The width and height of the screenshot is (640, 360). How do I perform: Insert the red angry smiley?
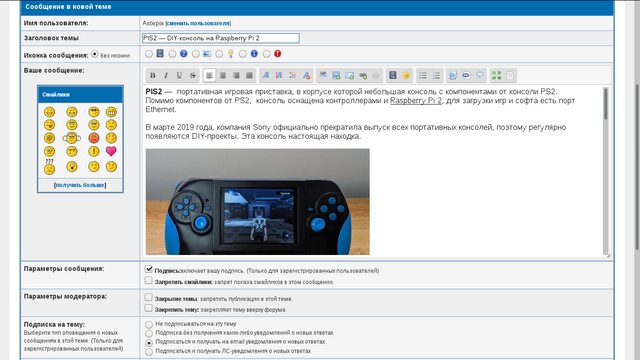click(x=94, y=138)
